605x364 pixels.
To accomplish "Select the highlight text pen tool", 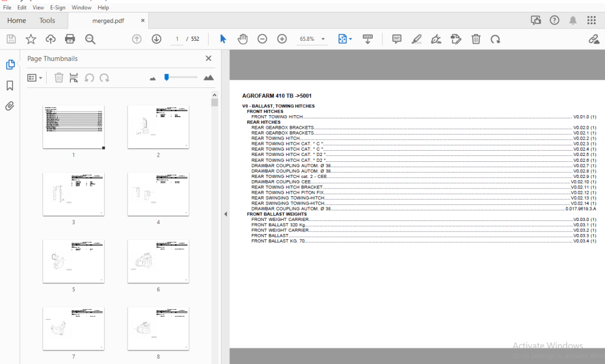I will (417, 39).
